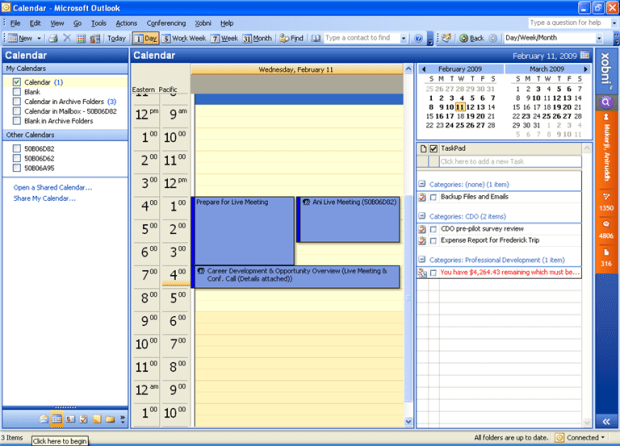Open the Tools menu
The image size is (620, 446).
98,23
